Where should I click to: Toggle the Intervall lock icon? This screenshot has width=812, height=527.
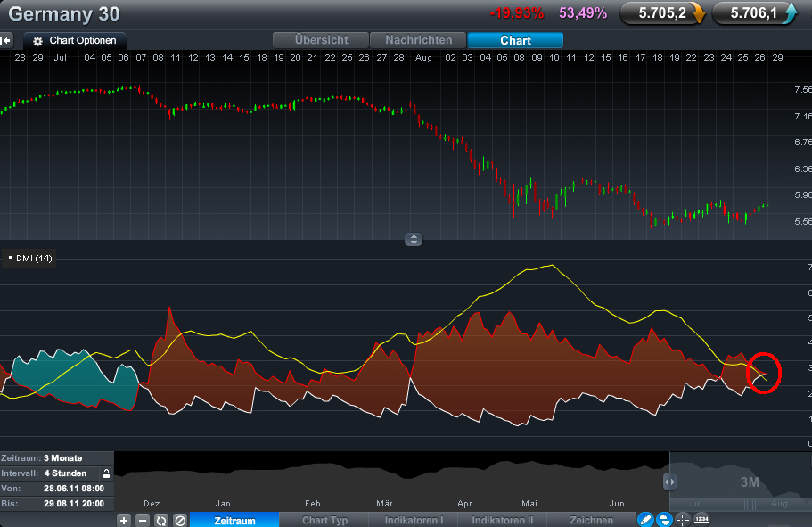106,473
